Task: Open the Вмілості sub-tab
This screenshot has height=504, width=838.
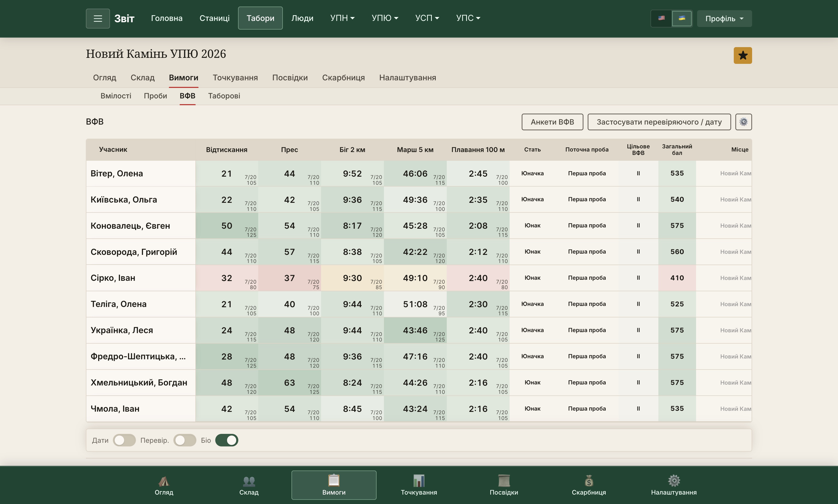Action: point(115,96)
